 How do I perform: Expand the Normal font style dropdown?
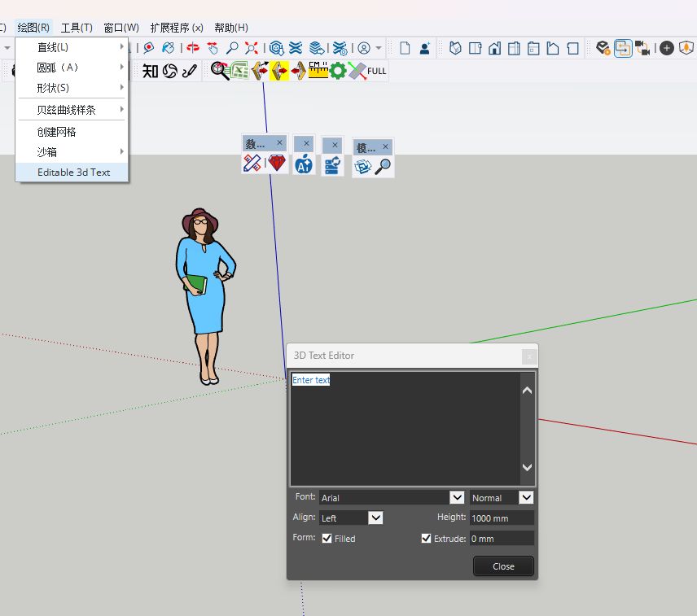click(526, 497)
